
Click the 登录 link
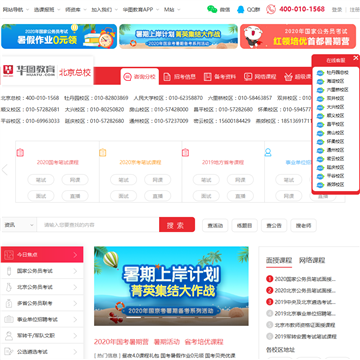coord(337,10)
